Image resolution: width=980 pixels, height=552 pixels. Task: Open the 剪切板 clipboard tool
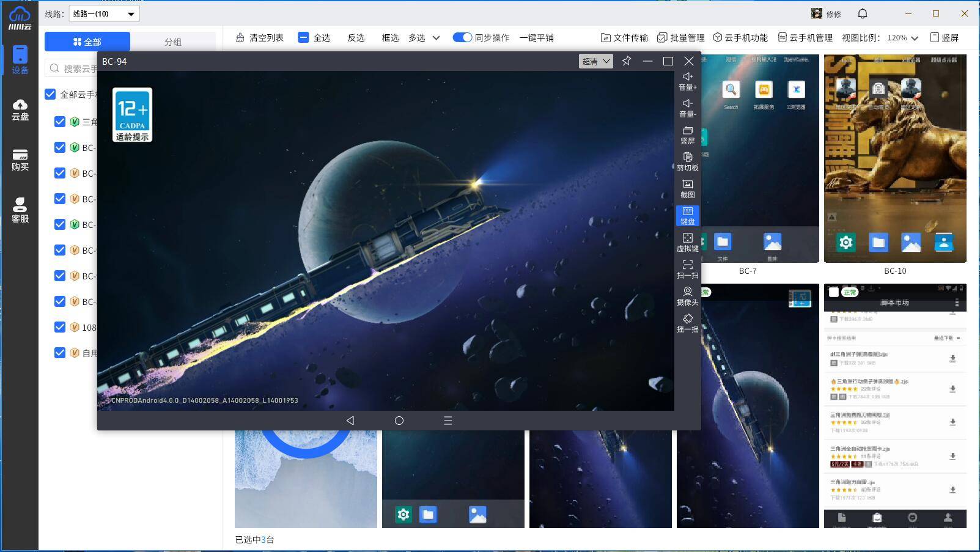[x=688, y=162]
